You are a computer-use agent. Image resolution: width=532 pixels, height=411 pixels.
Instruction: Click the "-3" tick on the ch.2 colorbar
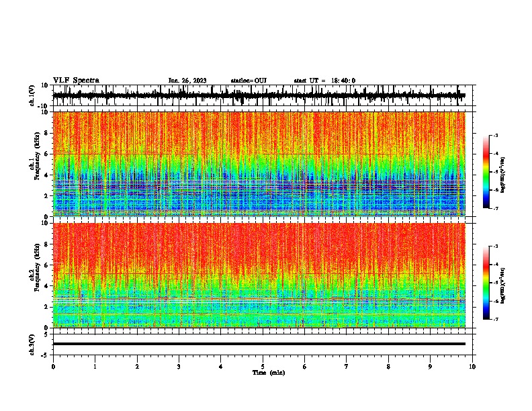[496, 246]
